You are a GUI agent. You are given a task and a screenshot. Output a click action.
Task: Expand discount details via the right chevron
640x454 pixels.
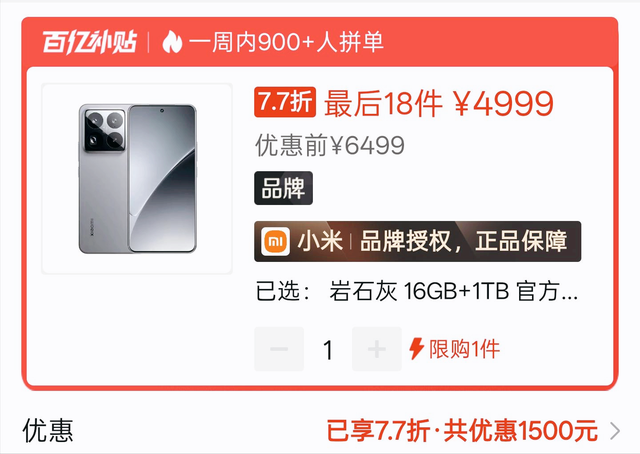tap(615, 431)
